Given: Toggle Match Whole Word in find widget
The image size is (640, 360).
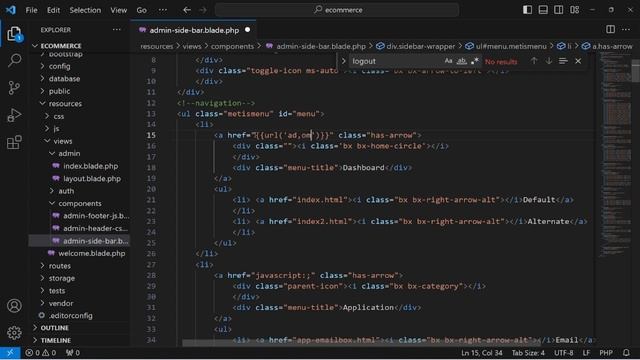Looking at the screenshot, I should tap(461, 61).
